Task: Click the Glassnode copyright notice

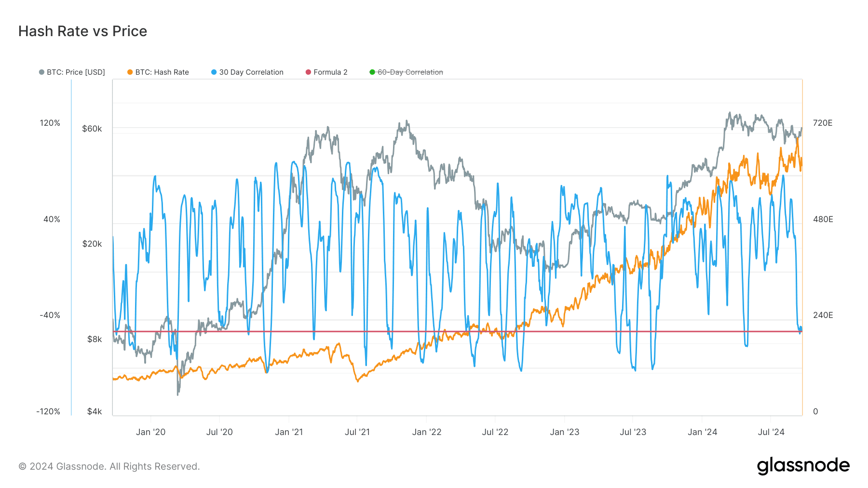Action: click(x=109, y=466)
